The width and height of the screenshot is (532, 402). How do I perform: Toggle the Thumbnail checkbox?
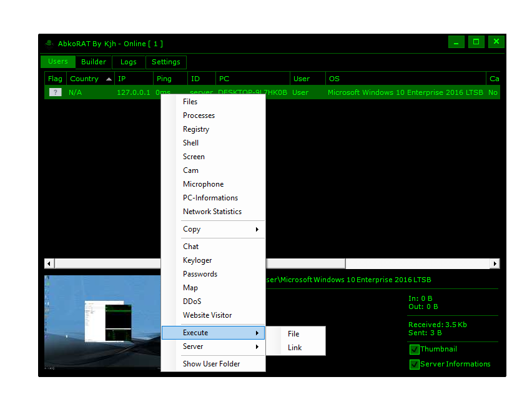(x=414, y=350)
